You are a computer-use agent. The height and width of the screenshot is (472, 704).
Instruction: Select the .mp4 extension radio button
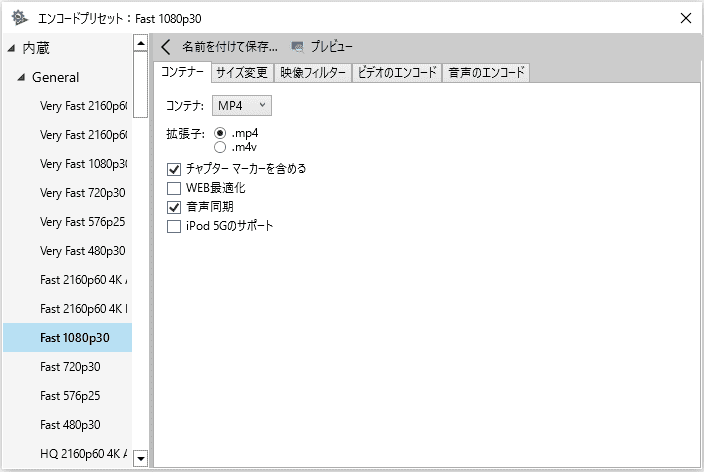[220, 133]
